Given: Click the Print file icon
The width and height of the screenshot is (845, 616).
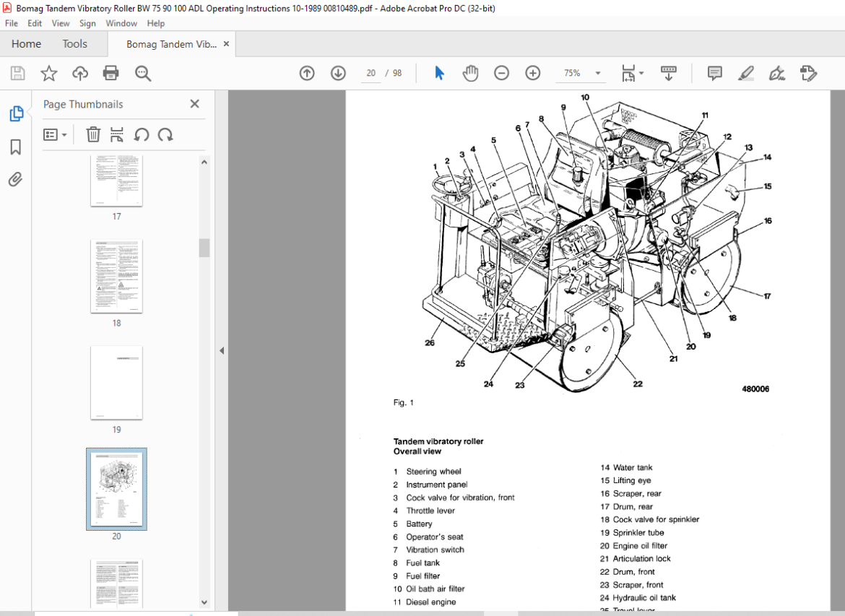Looking at the screenshot, I should 111,73.
